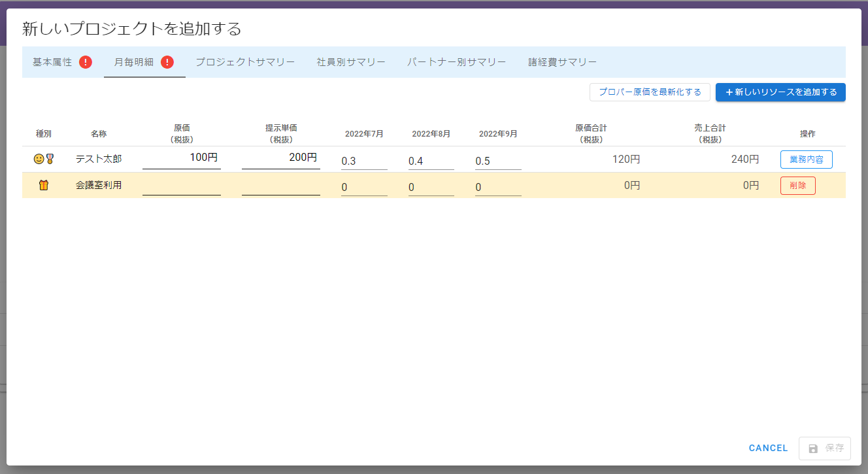Open 業務内容 for テスト太郎
This screenshot has height=474, width=868.
coord(806,160)
